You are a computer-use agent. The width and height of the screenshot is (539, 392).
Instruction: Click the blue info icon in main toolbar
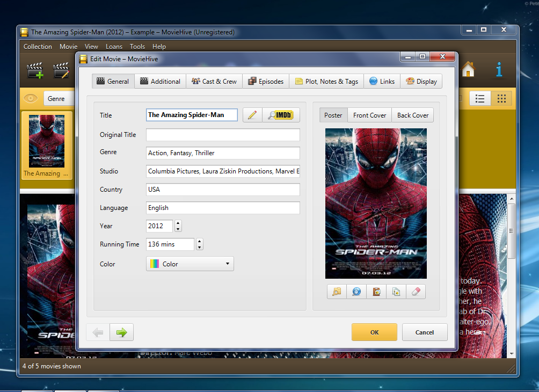[499, 69]
